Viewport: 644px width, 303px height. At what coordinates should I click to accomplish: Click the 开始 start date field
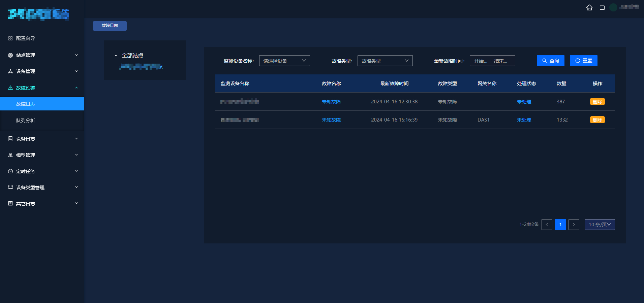tap(481, 61)
